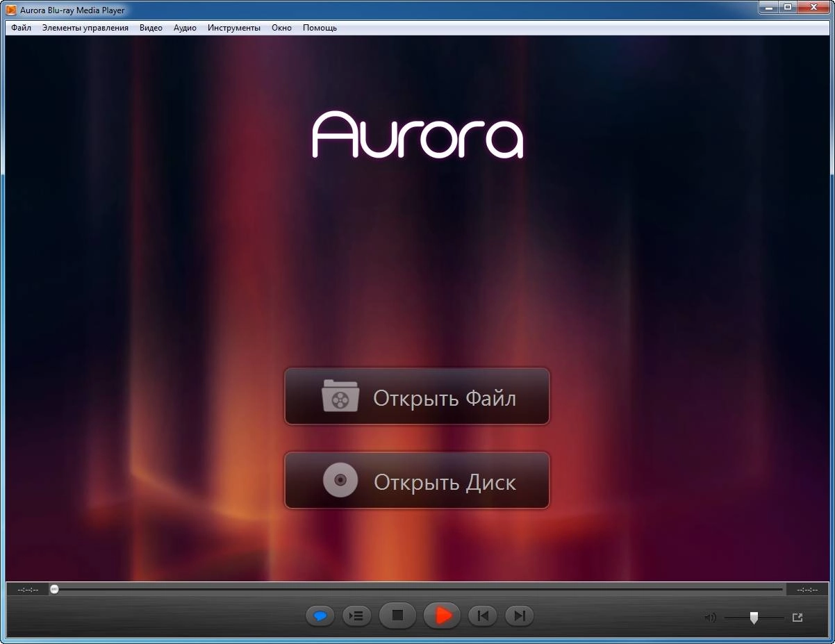The height and width of the screenshot is (644, 835).
Task: Click the elapsed time indicator on the left
Action: [28, 590]
